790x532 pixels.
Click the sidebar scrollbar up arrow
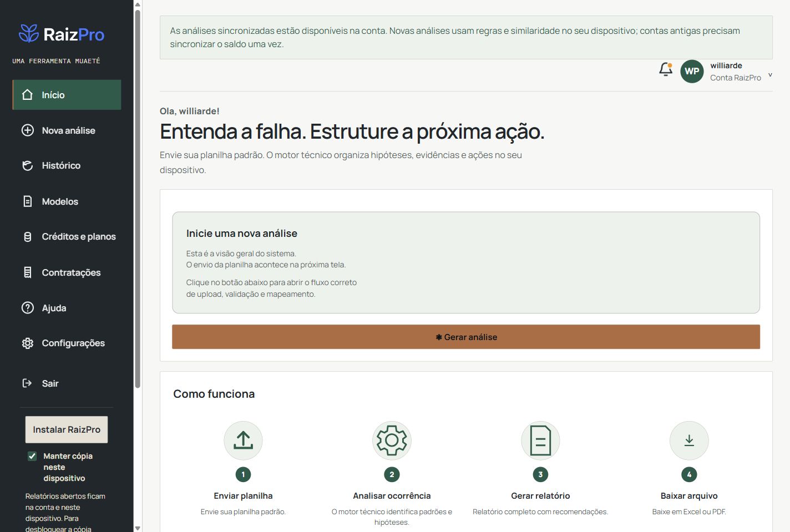coord(138,4)
